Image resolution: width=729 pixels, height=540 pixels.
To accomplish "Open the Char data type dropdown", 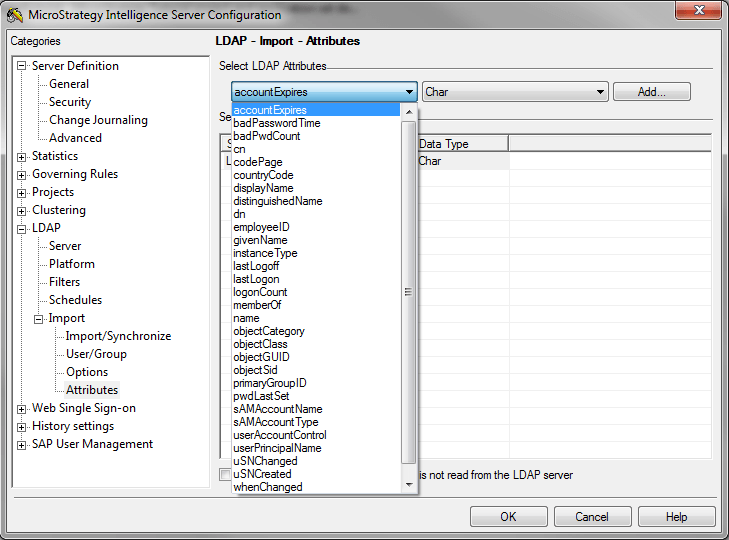I will 515,92.
